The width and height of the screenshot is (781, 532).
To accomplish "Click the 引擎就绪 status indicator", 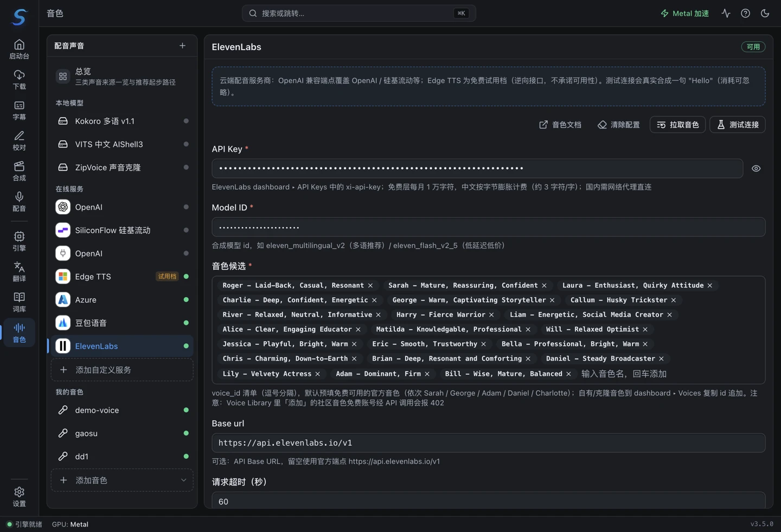I will (24, 524).
